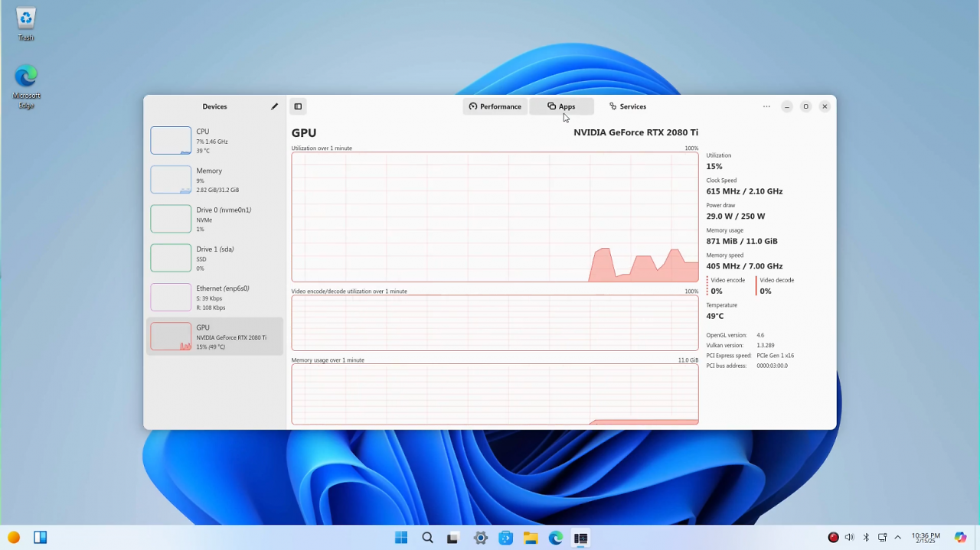Select the CPU device in sidebar
Viewport: 980px width, 550px height.
click(214, 141)
